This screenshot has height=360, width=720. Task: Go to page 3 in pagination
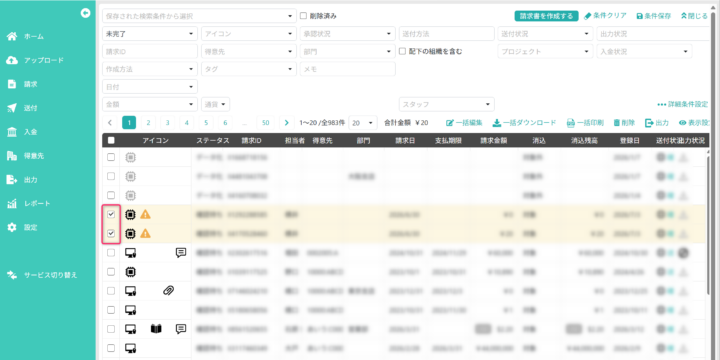tap(168, 123)
